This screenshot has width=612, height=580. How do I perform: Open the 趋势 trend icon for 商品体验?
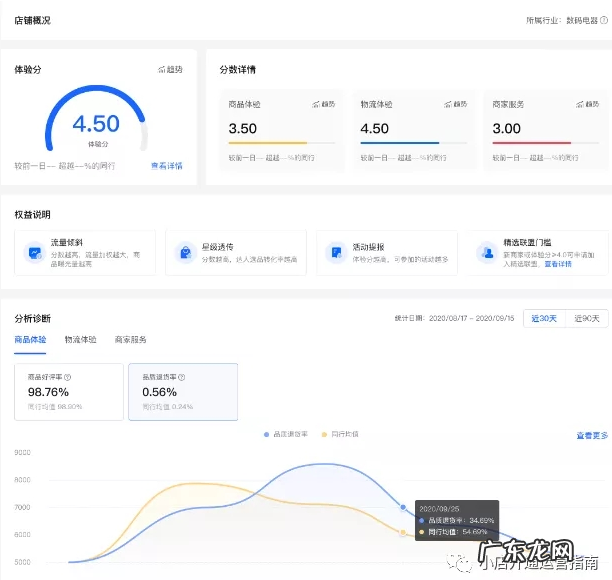(324, 104)
